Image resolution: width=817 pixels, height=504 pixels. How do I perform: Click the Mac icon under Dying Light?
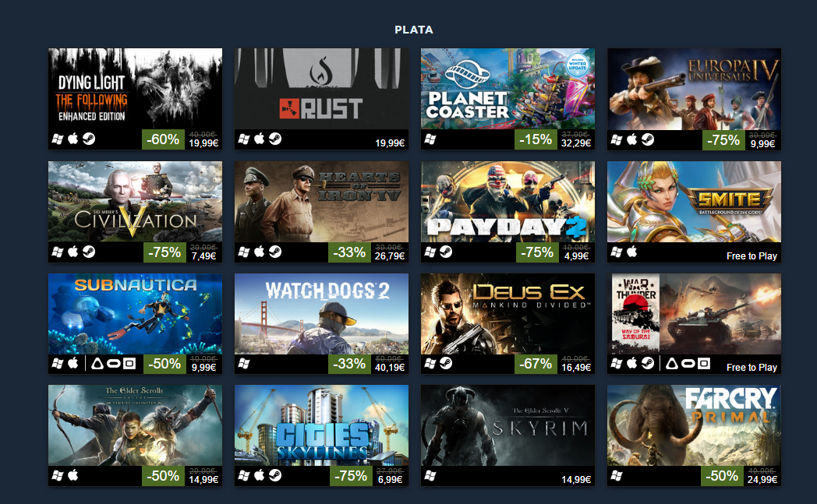point(73,139)
